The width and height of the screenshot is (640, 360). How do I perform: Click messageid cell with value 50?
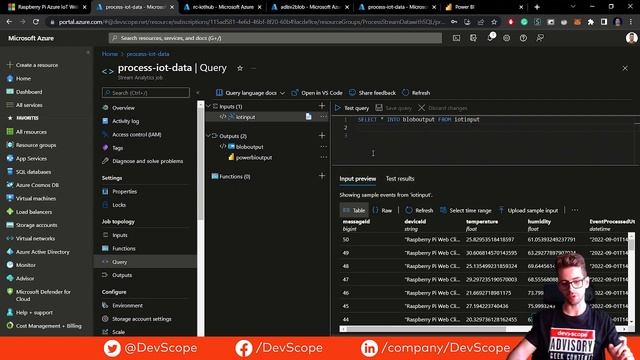pyautogui.click(x=346, y=240)
